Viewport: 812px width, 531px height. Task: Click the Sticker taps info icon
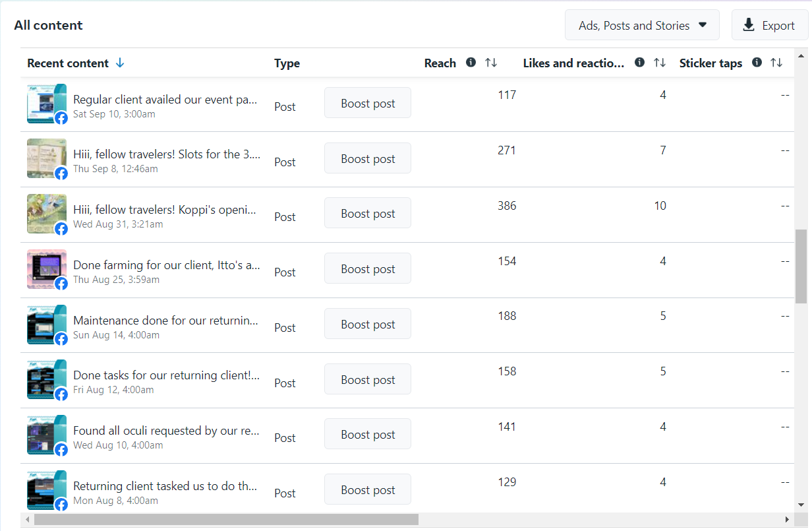(x=757, y=63)
